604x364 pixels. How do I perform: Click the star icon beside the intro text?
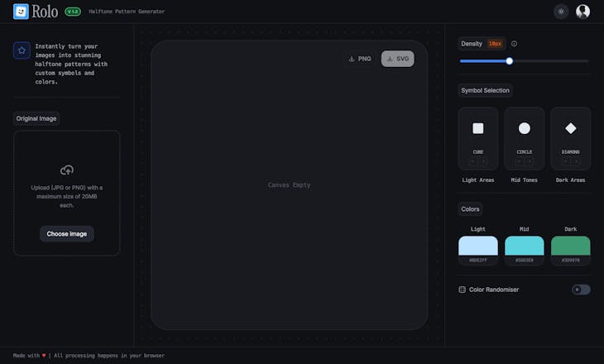tap(22, 50)
